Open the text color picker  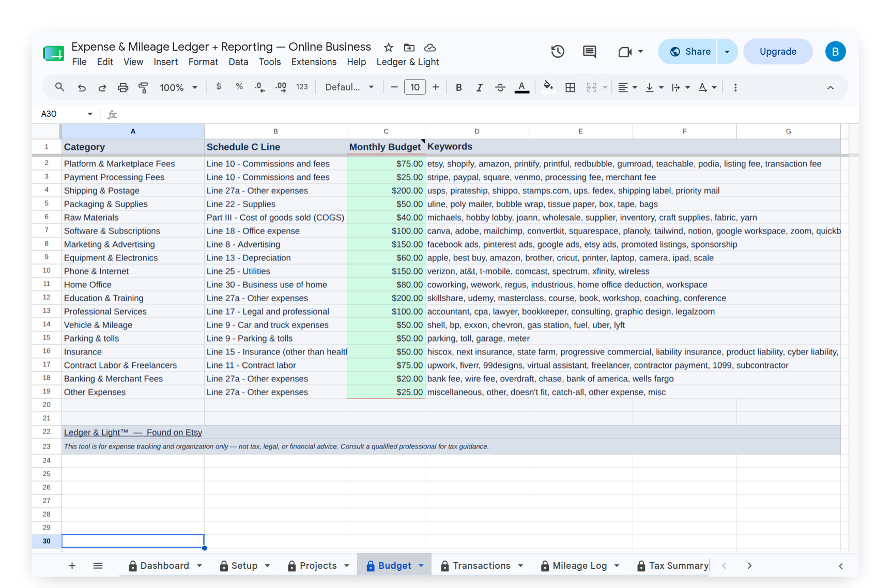tap(522, 87)
